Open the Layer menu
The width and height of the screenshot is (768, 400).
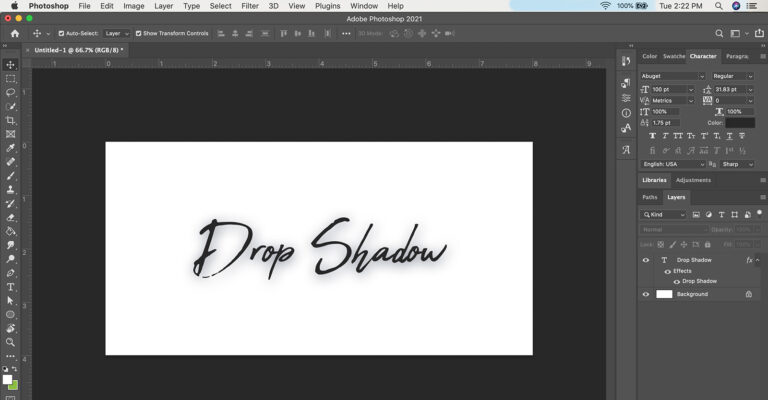pyautogui.click(x=164, y=6)
